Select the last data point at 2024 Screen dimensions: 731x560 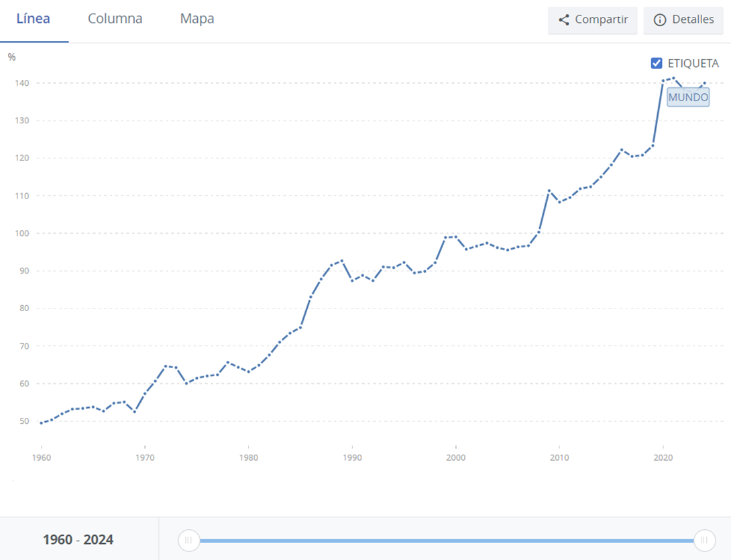[704, 83]
